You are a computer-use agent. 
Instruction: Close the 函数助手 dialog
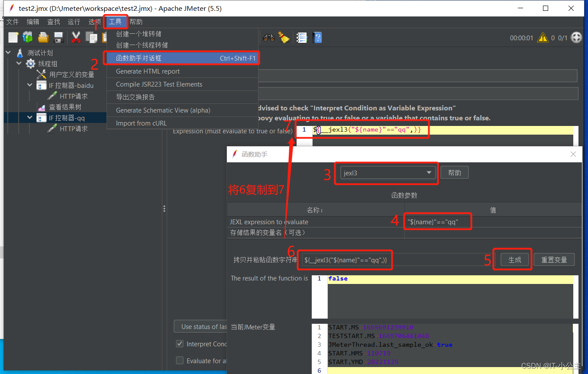coord(573,154)
